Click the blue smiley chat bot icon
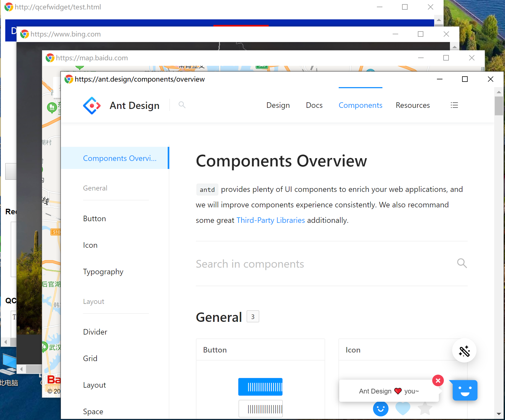The width and height of the screenshot is (505, 420). point(465,390)
